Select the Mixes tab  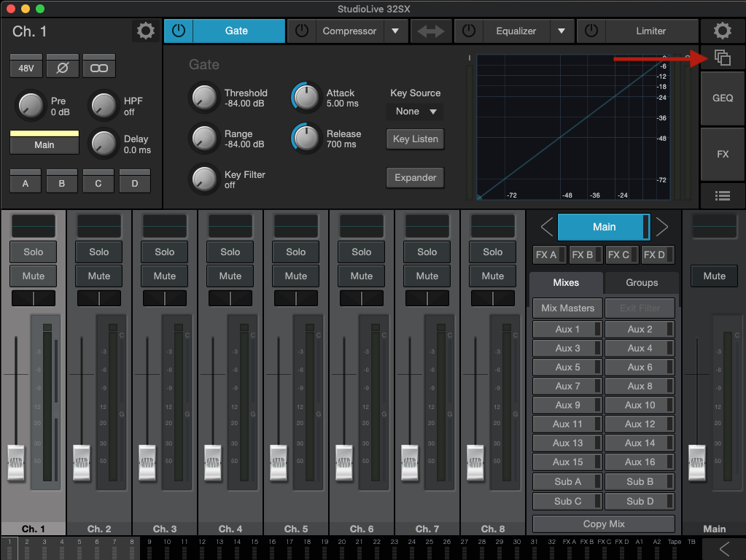566,283
